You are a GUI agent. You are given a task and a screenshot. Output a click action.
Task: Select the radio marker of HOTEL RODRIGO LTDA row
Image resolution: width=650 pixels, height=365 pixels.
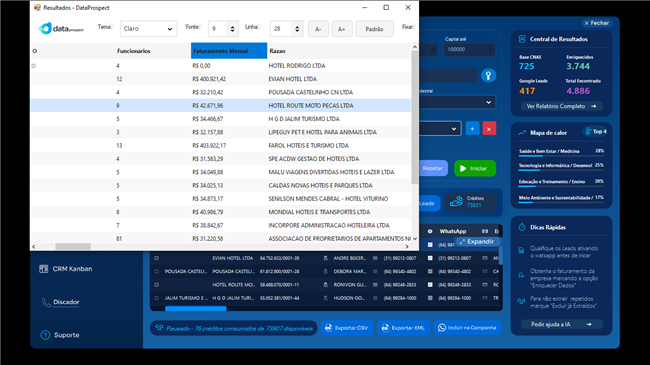[34, 66]
